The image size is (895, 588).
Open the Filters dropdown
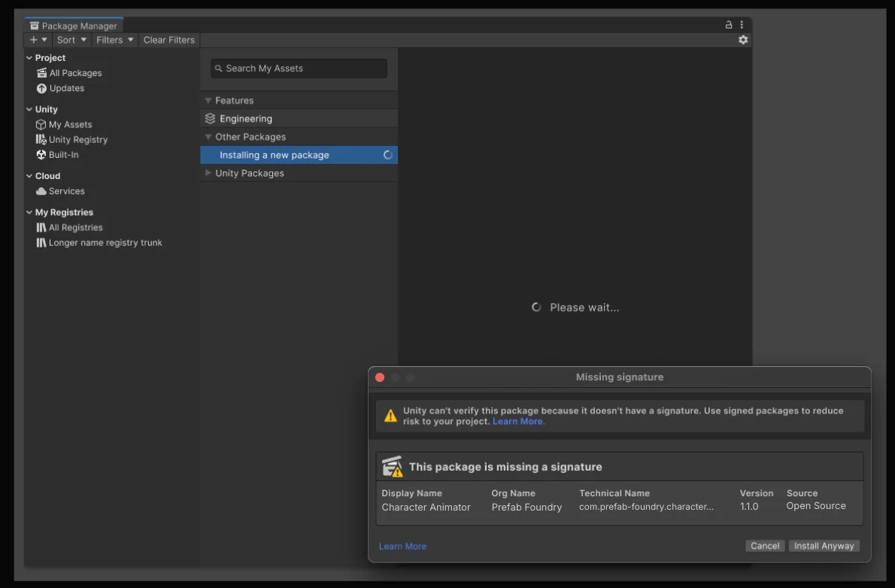(114, 40)
